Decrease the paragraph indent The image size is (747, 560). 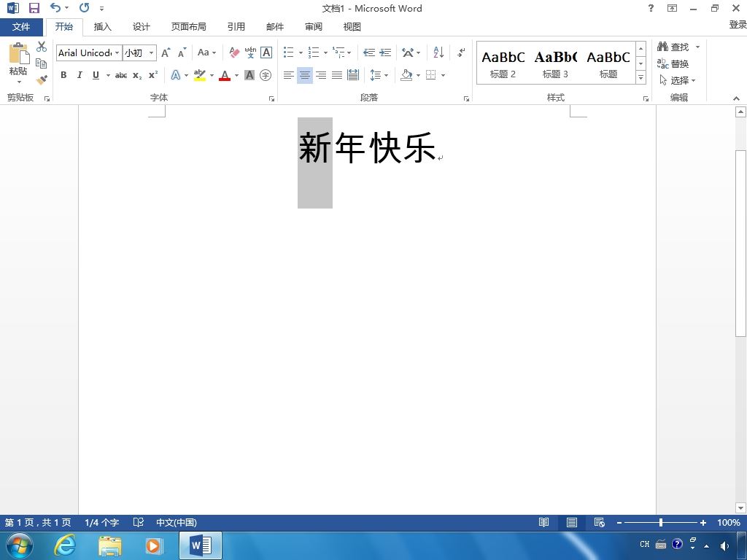[368, 52]
